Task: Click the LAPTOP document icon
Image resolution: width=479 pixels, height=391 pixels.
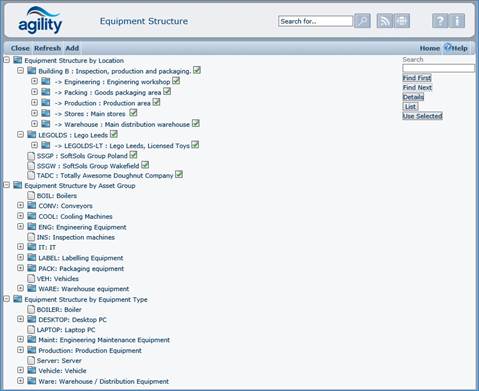Action: [31, 330]
